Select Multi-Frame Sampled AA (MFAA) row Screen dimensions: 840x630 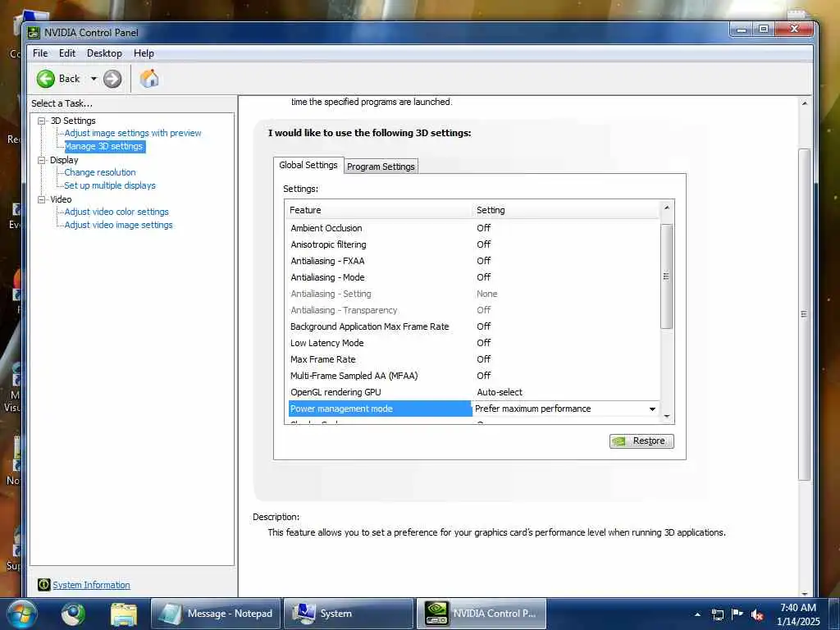click(473, 376)
